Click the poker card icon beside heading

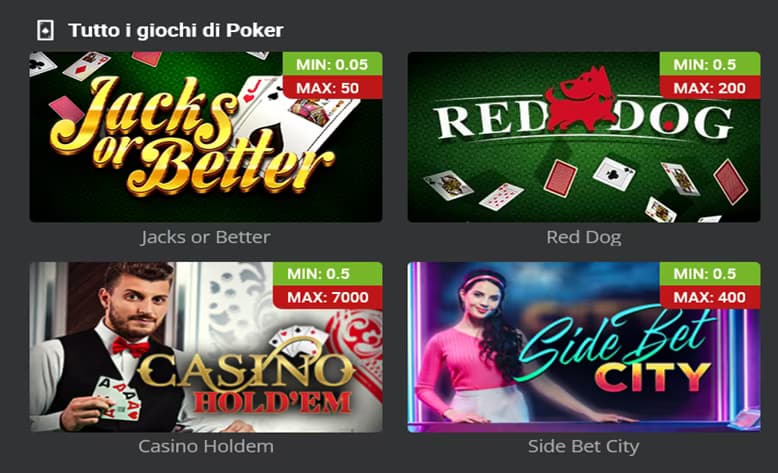click(x=45, y=31)
